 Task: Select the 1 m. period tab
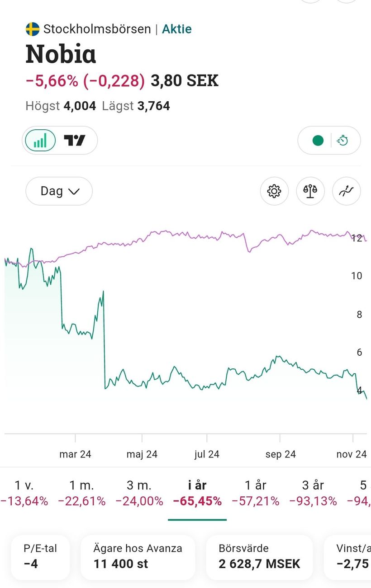(81, 493)
